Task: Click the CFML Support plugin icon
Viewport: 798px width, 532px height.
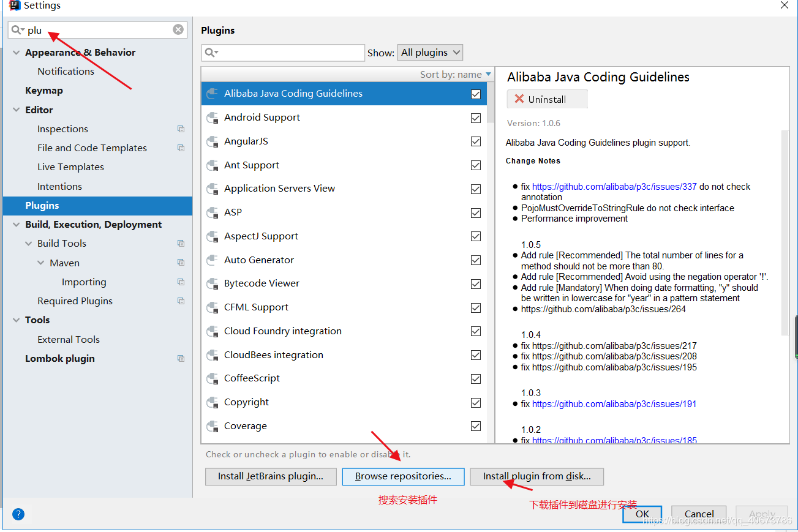Action: [x=213, y=307]
